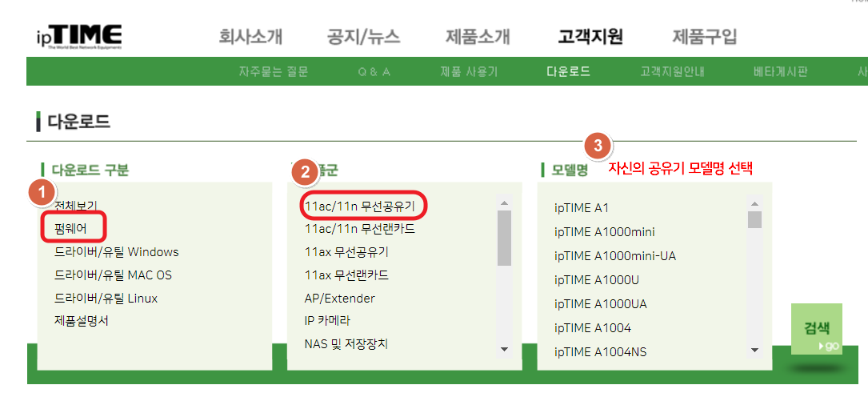The image size is (868, 393).
Task: Choose 11ax 무선랜카드 product group
Action: pos(346,275)
